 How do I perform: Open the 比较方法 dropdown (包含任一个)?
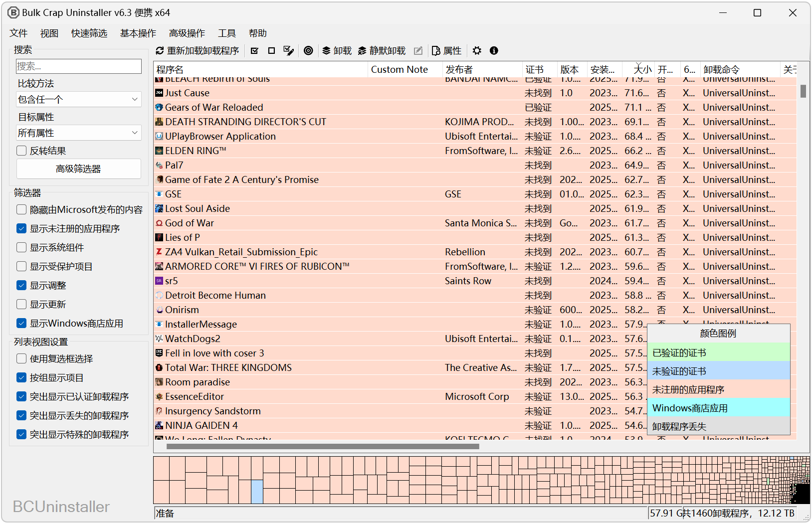point(79,99)
